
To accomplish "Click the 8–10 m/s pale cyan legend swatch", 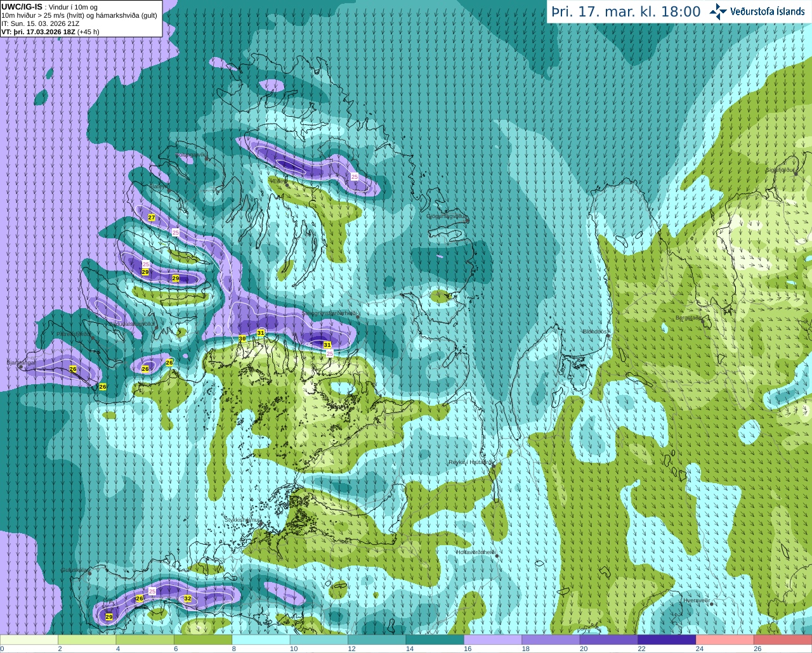I will (261, 640).
